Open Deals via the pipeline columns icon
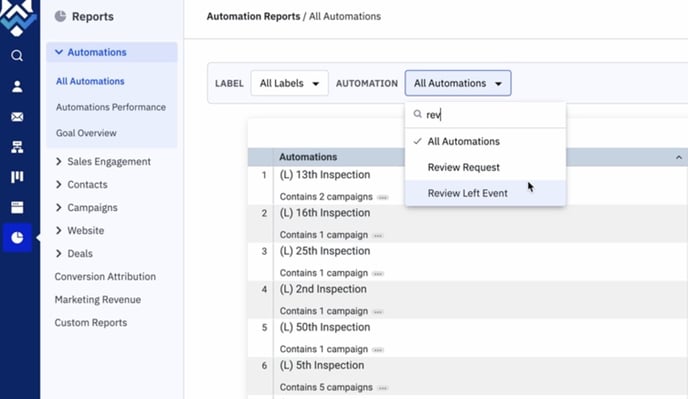688x399 pixels. click(x=17, y=177)
